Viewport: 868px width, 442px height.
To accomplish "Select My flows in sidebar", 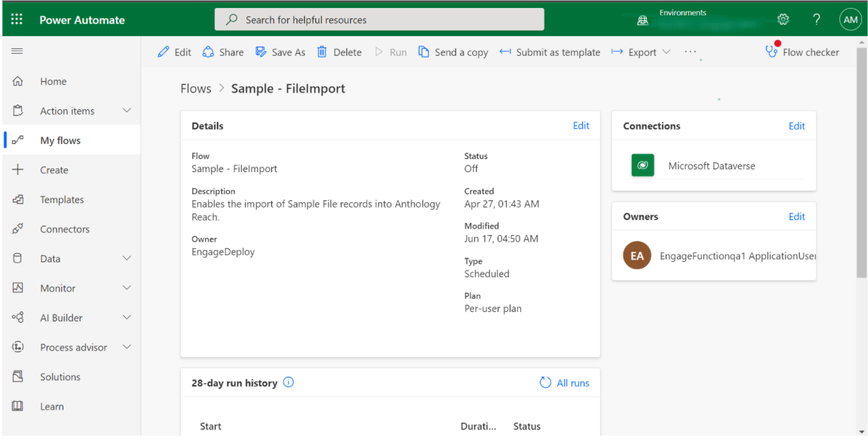I will point(60,140).
